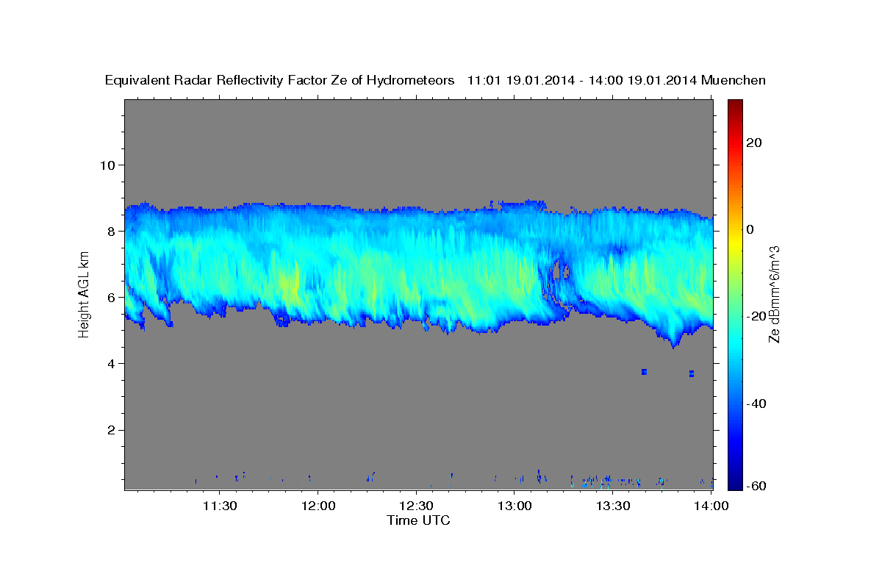Click the date range '11:01 19.01.2014 - 14:00 19.01.2014 Muenchen'
This screenshot has width=882, height=588.
coord(617,81)
